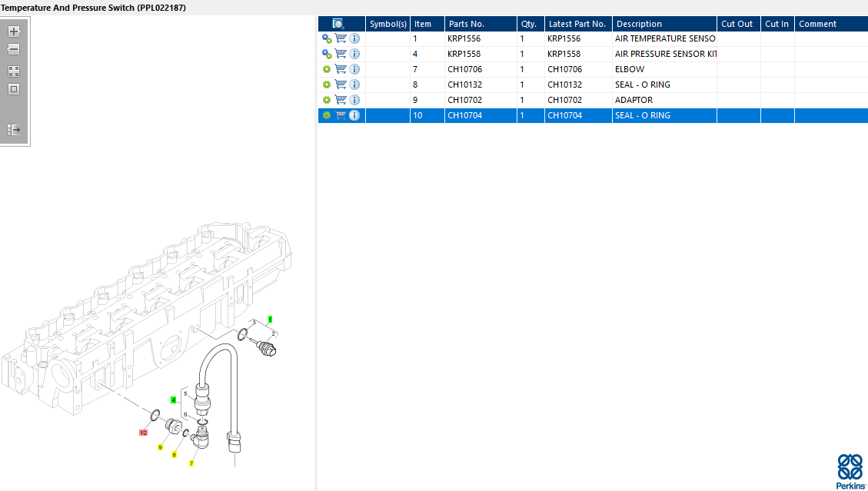868x491 pixels.
Task: Show info for CH10706 elbow
Action: pos(355,69)
